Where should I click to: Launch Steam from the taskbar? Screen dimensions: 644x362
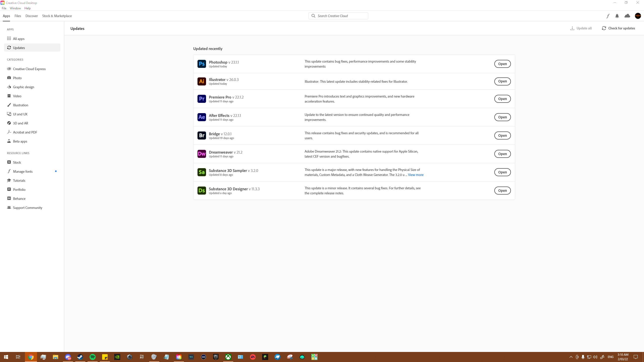(x=80, y=357)
